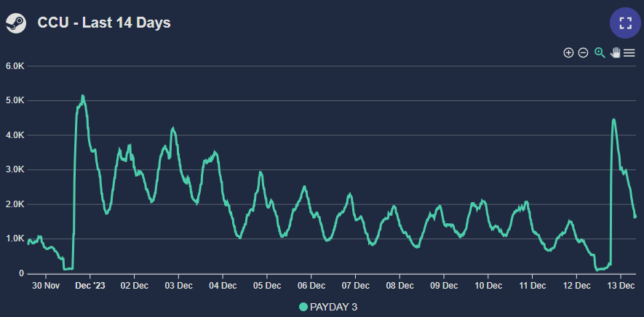Click the 12 Dec x-axis label
This screenshot has height=317, width=644.
576,286
